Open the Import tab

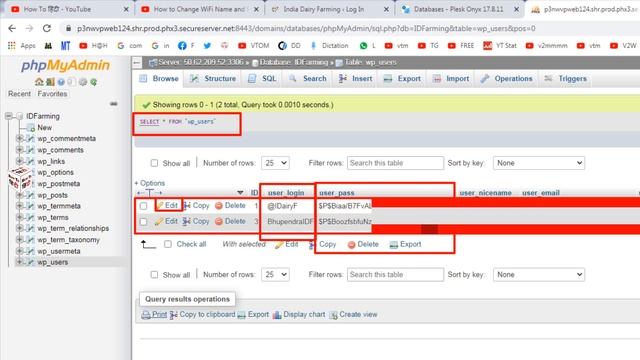(x=451, y=79)
